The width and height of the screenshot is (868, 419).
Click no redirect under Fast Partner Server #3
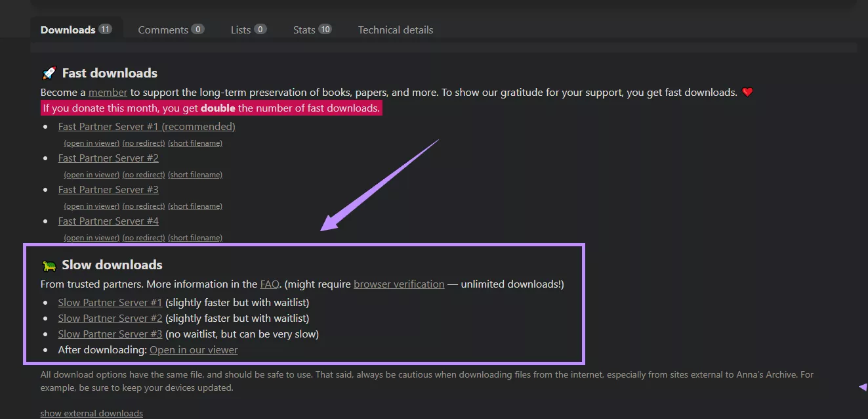click(143, 206)
